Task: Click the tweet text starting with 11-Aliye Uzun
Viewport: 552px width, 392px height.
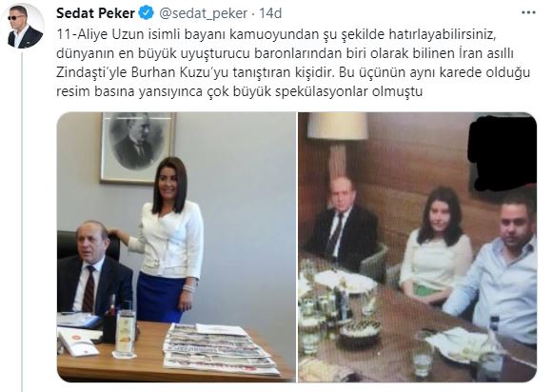Action: (293, 63)
